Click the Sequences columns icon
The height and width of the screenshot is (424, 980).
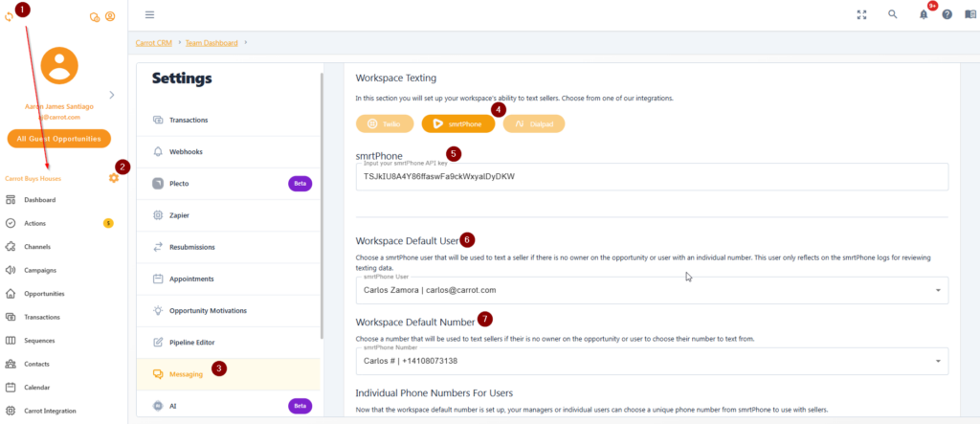pyautogui.click(x=10, y=340)
